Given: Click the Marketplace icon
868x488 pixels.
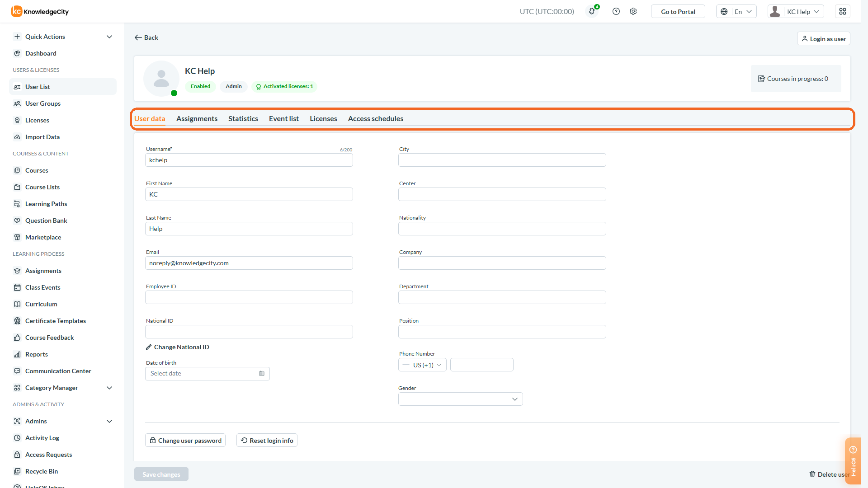Looking at the screenshot, I should click(x=17, y=237).
